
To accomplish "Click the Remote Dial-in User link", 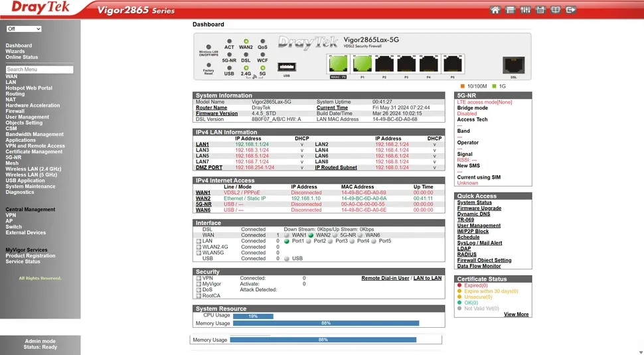I will click(x=385, y=278).
